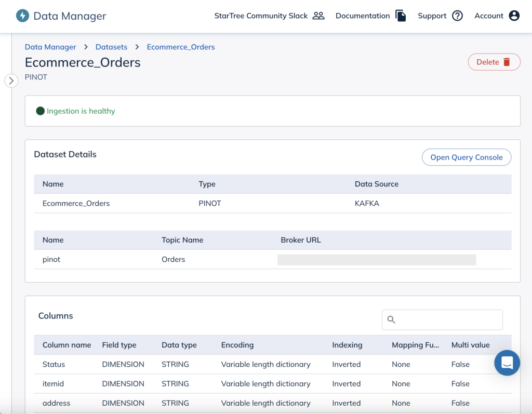Click the redacted Broker URL value
Screen dimensions: 532x414
pos(377,260)
